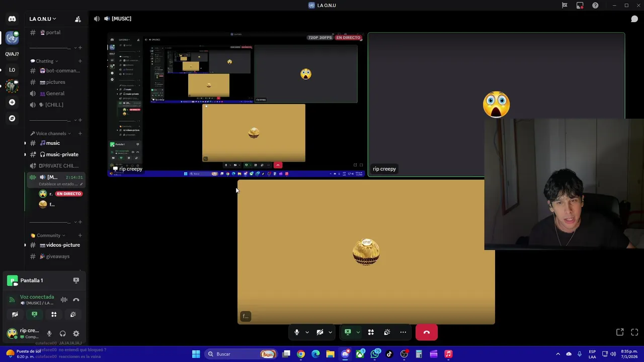Select the Ferrero Rocher participant tile
Image resolution: width=644 pixels, height=362 pixels.
[x=366, y=251]
